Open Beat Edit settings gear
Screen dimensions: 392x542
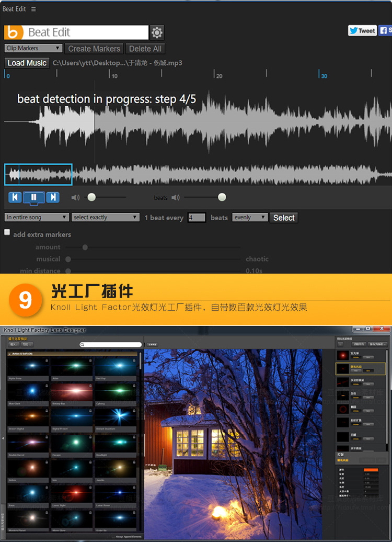pos(157,32)
